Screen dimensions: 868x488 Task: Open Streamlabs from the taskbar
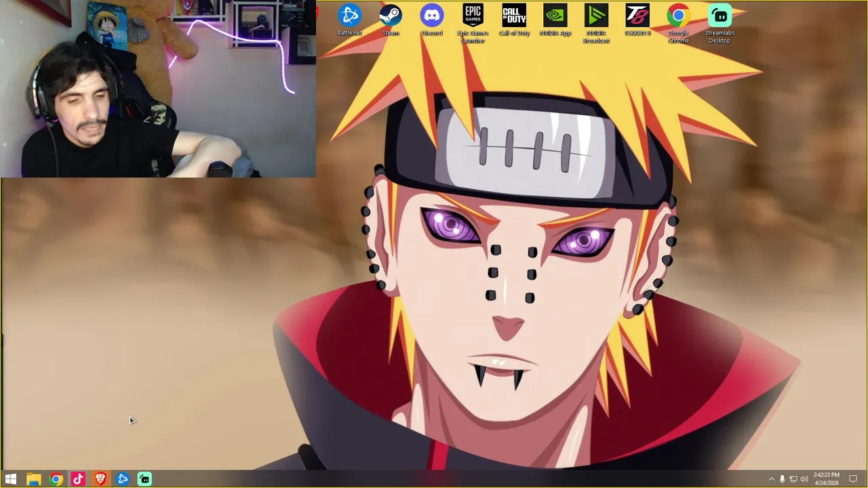(144, 479)
